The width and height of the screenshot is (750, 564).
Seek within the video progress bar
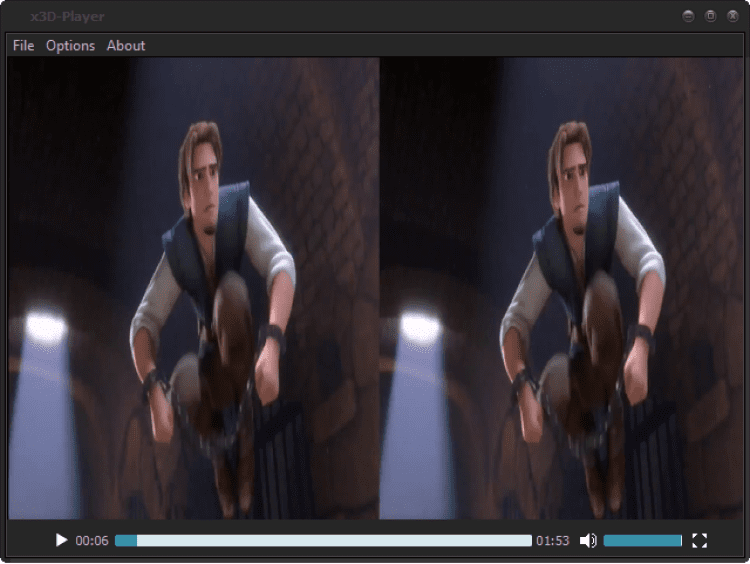click(x=323, y=541)
